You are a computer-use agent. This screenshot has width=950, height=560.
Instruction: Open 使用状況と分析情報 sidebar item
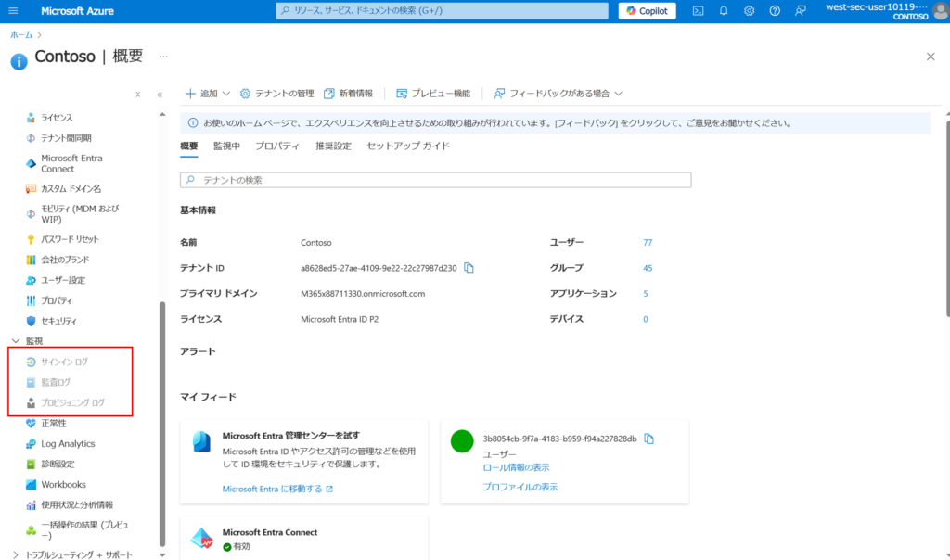pyautogui.click(x=77, y=505)
